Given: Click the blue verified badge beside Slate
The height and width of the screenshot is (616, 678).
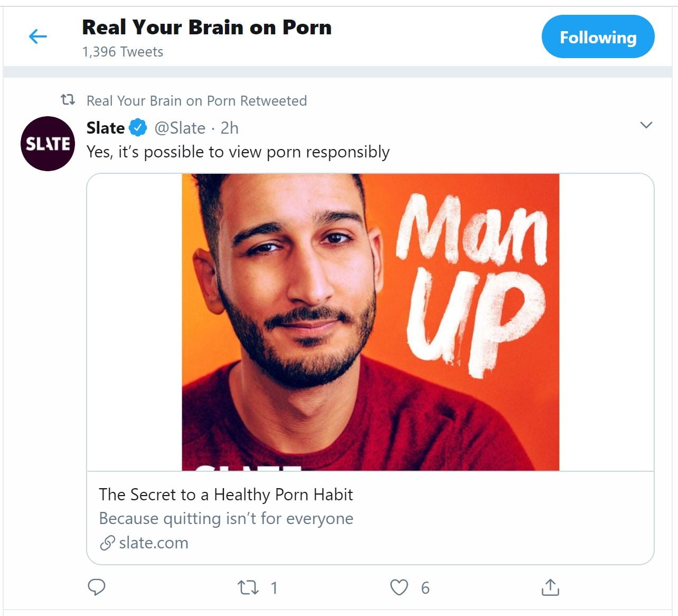Looking at the screenshot, I should pos(138,128).
